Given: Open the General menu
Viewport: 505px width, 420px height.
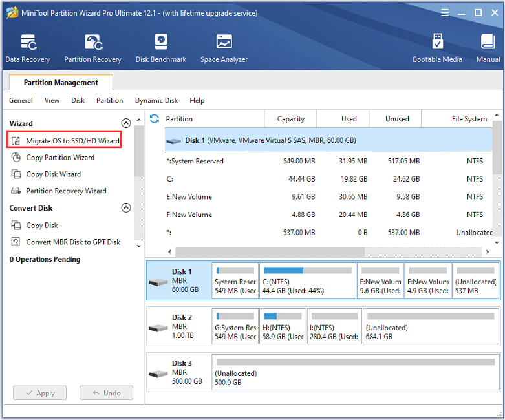Looking at the screenshot, I should point(21,100).
